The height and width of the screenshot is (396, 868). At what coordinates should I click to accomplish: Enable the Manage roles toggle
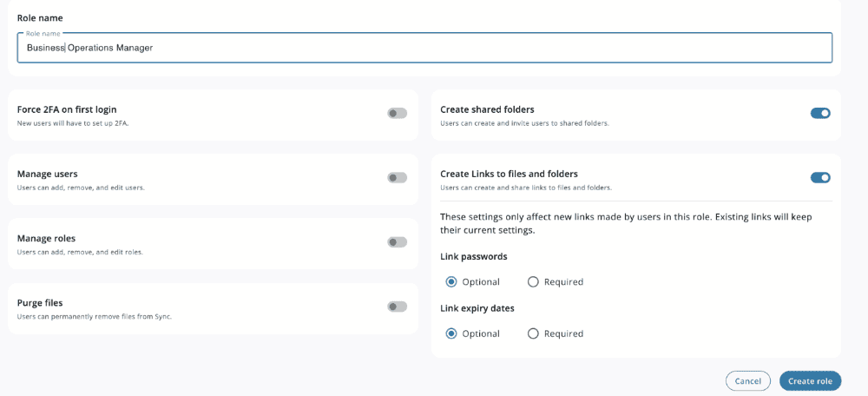click(x=397, y=242)
